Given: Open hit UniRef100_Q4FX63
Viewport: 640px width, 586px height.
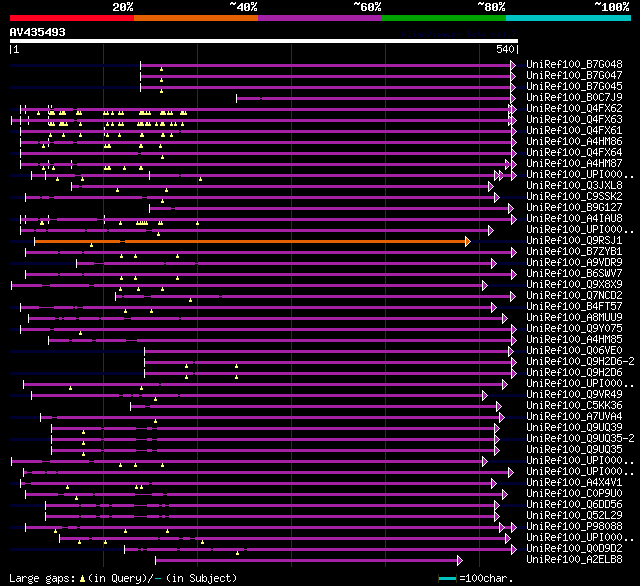Looking at the screenshot, I should pyautogui.click(x=574, y=120).
